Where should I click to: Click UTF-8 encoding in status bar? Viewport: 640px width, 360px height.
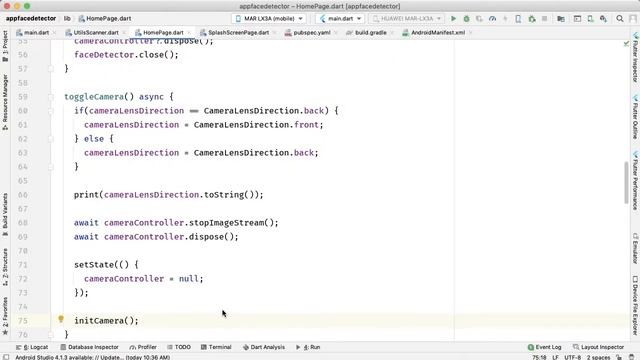pyautogui.click(x=572, y=357)
